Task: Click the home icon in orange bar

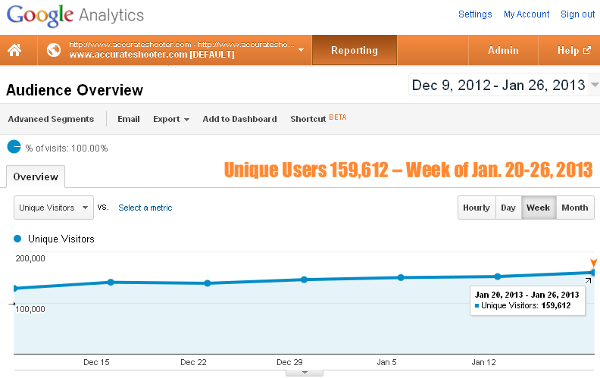Action: (15, 50)
